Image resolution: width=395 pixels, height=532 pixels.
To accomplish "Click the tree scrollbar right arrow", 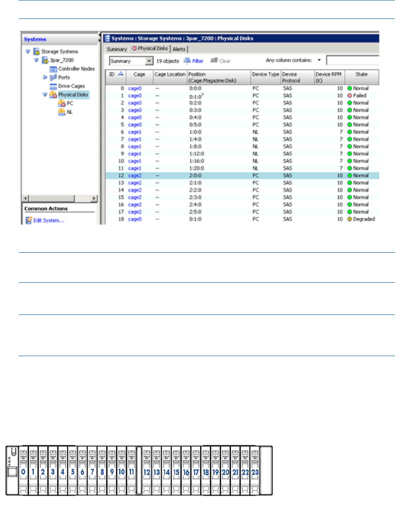I will [x=95, y=198].
